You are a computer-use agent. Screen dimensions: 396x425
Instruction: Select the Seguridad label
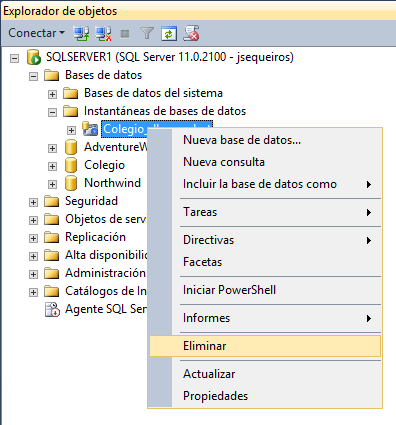click(x=91, y=201)
